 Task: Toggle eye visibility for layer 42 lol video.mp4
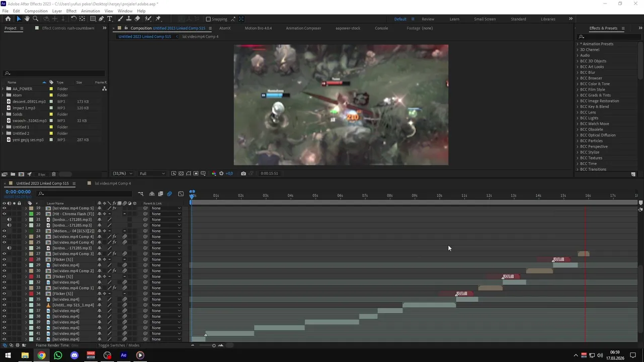[x=5, y=339]
